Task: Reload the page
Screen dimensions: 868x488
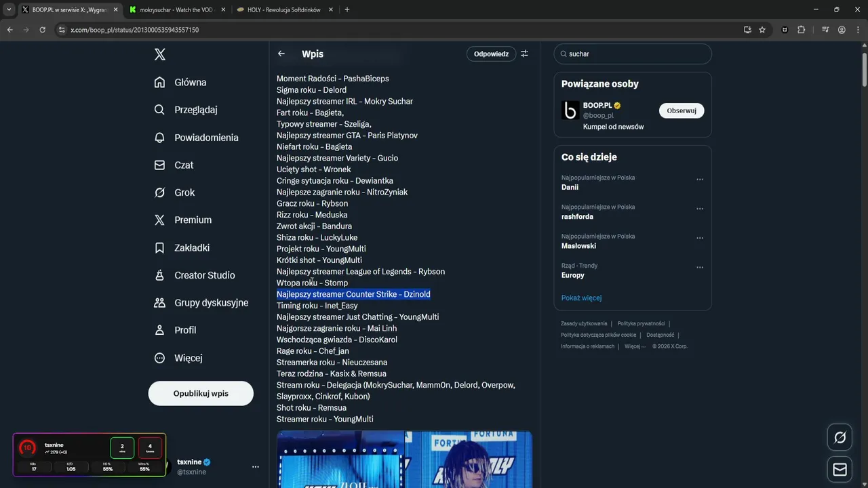Action: click(42, 30)
